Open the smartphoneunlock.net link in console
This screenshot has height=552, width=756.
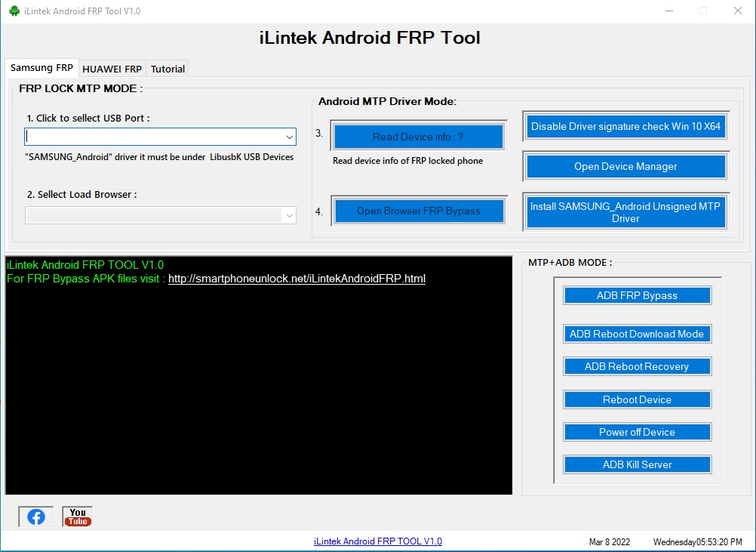pyautogui.click(x=297, y=279)
